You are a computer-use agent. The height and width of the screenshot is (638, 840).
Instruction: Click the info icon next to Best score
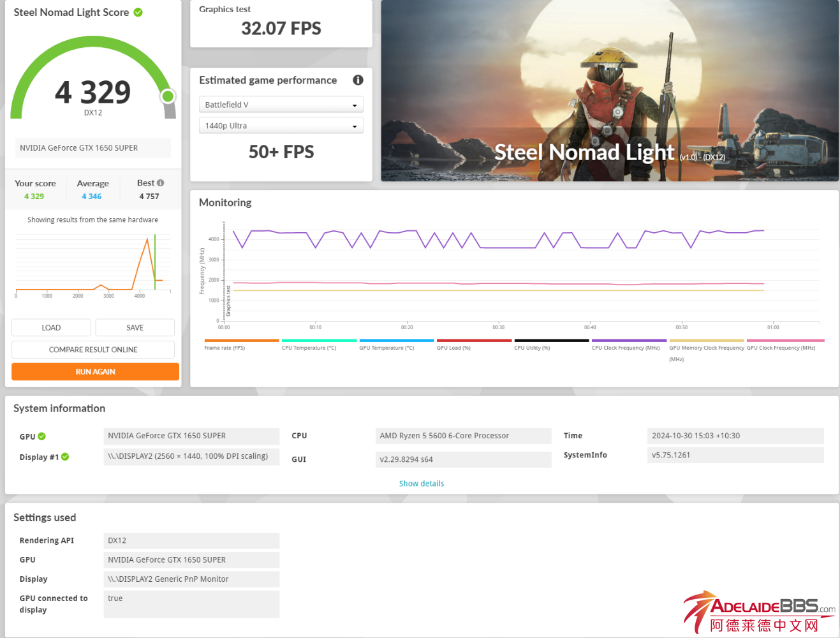pos(160,182)
